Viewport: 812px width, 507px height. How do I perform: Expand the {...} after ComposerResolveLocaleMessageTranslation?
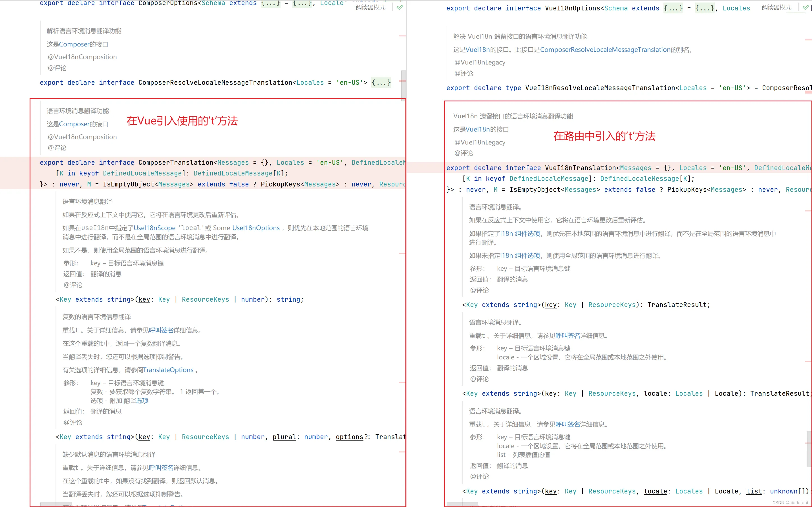(381, 83)
